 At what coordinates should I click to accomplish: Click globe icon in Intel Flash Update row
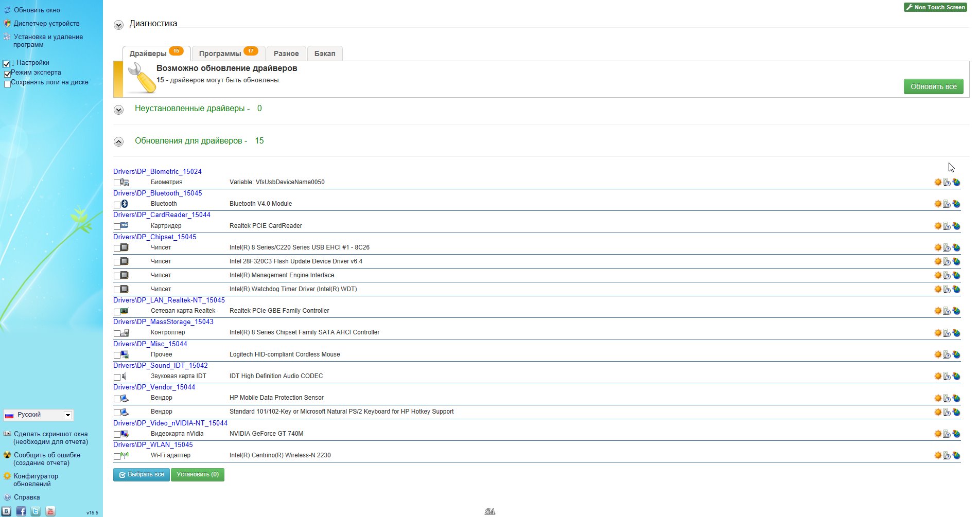tap(956, 261)
